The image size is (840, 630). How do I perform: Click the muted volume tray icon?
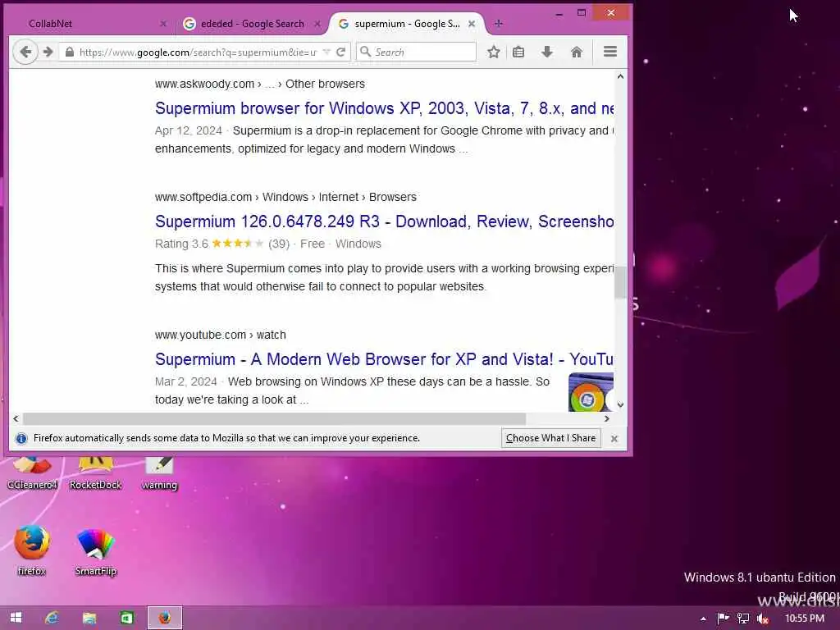pyautogui.click(x=763, y=619)
